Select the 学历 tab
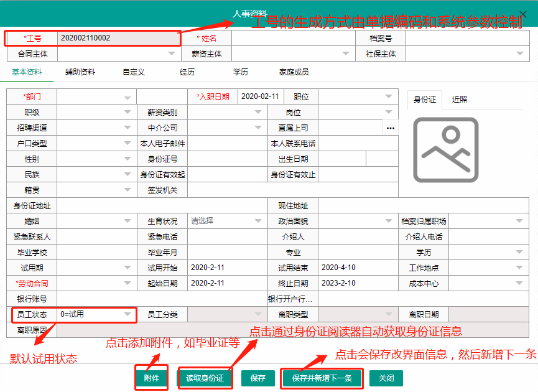 pyautogui.click(x=240, y=72)
